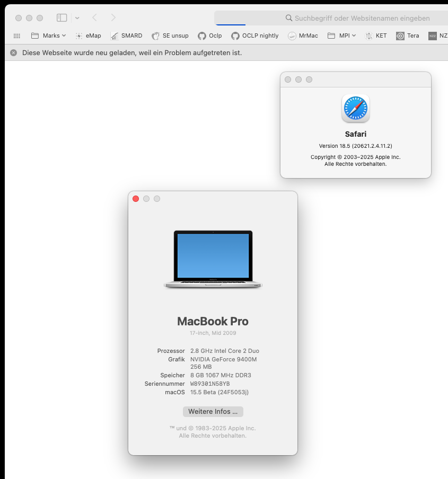Open the Oclp GitHub bookmark
This screenshot has height=479, width=448.
pyautogui.click(x=209, y=36)
